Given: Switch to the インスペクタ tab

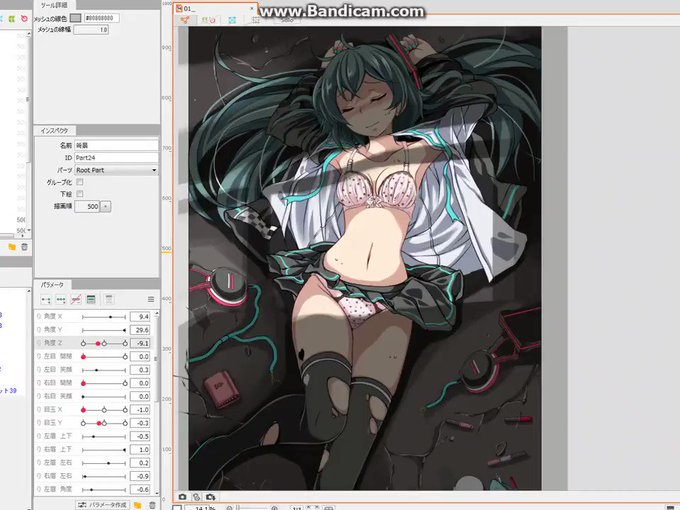Looking at the screenshot, I should [x=54, y=131].
